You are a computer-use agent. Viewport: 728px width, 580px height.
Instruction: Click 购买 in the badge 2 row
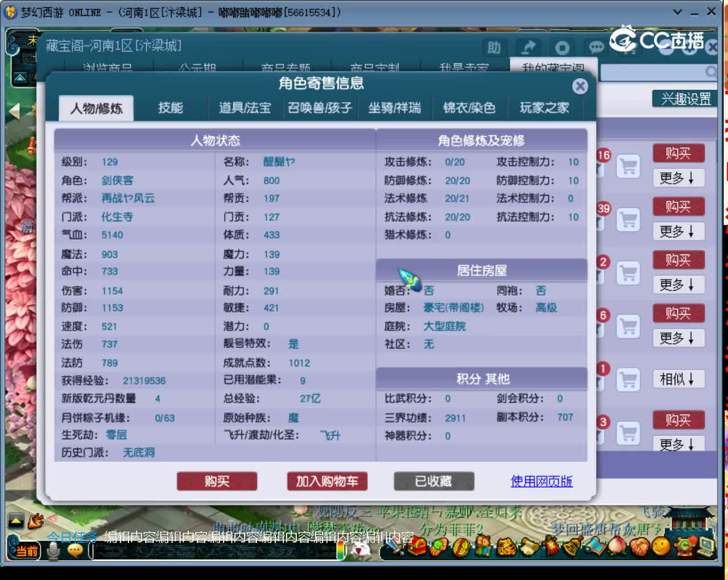[x=678, y=260]
